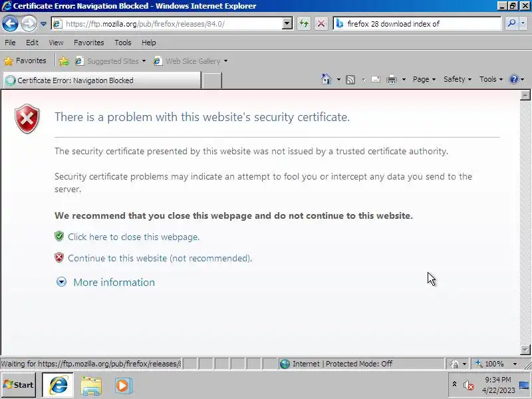Open the Tools menu in menu bar
532x399 pixels.
(123, 43)
